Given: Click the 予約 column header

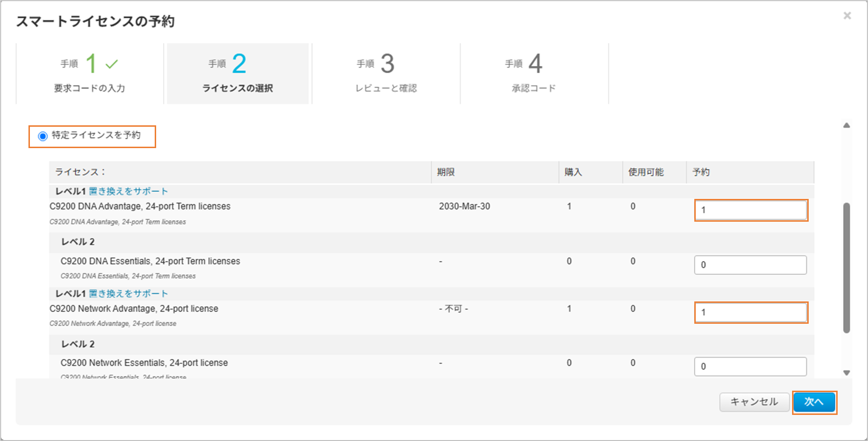Looking at the screenshot, I should tap(701, 172).
